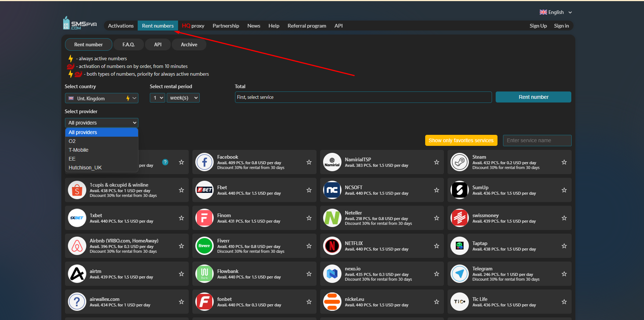Click the Finom service icon

point(205,218)
